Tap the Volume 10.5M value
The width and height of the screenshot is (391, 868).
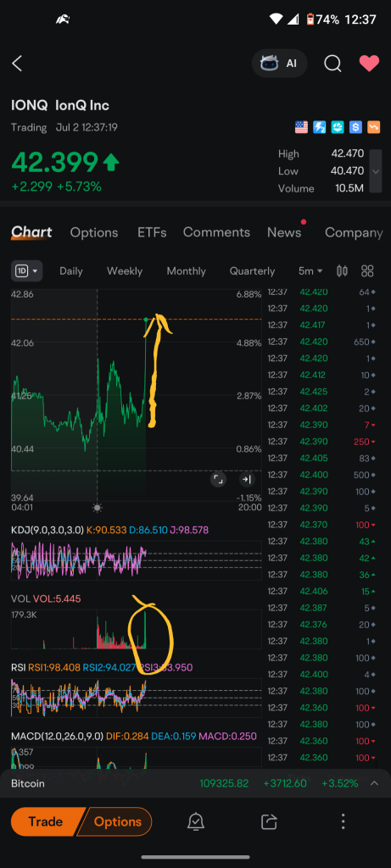click(x=349, y=188)
